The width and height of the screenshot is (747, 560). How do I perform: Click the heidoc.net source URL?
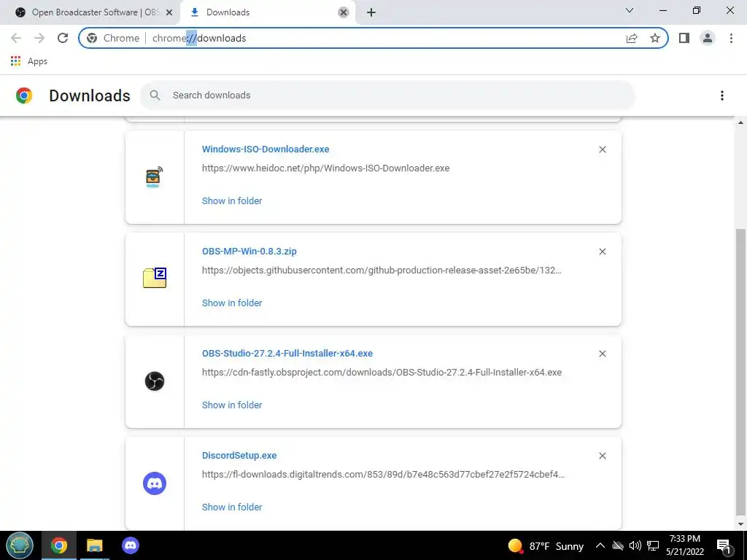[325, 168]
